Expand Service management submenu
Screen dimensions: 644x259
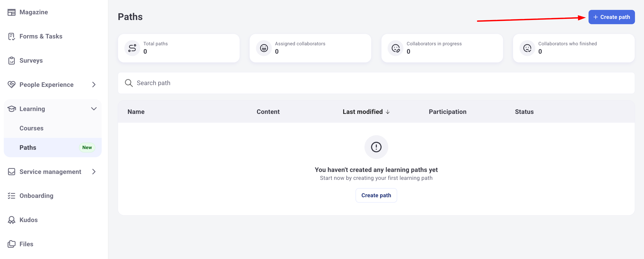coord(94,171)
